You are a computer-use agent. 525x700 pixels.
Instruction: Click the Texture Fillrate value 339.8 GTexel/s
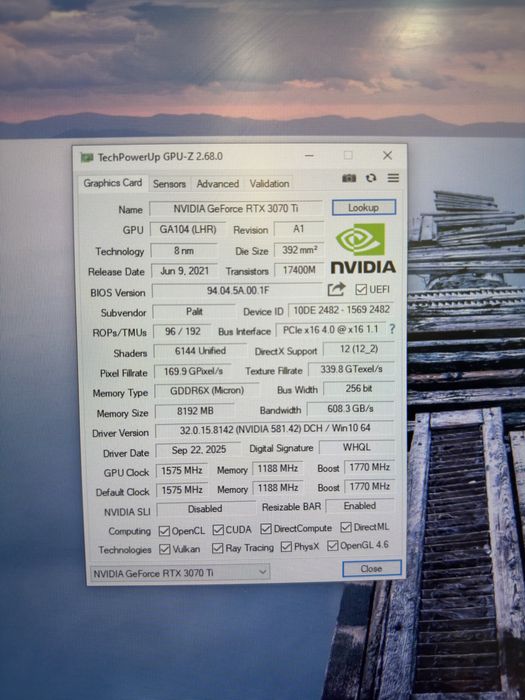click(x=351, y=369)
